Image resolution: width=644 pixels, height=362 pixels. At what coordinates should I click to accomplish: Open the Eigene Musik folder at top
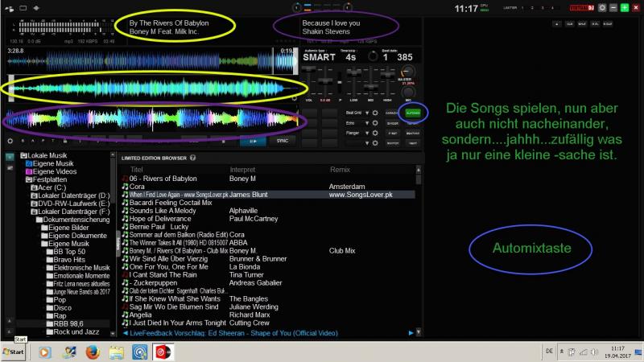(x=50, y=163)
